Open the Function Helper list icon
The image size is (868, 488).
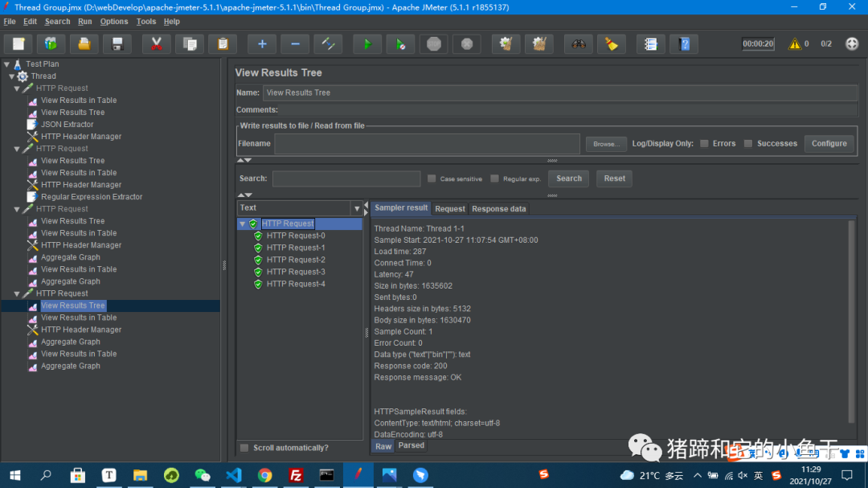coord(651,43)
